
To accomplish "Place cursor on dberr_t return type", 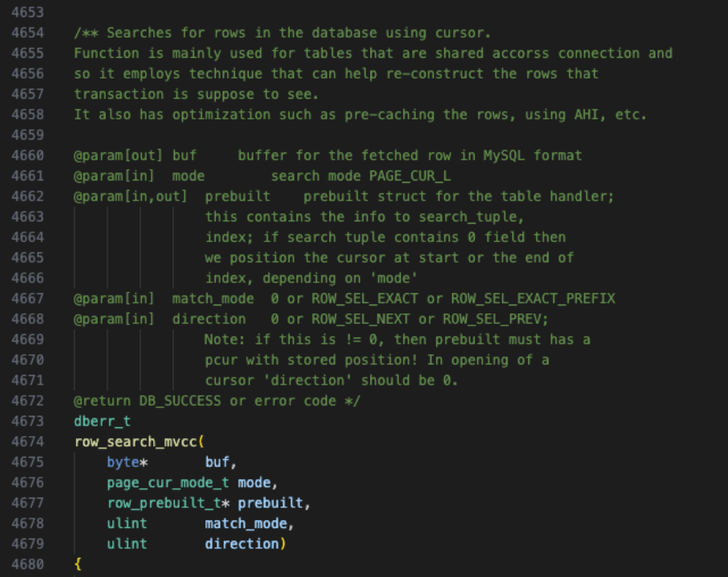I will click(102, 422).
